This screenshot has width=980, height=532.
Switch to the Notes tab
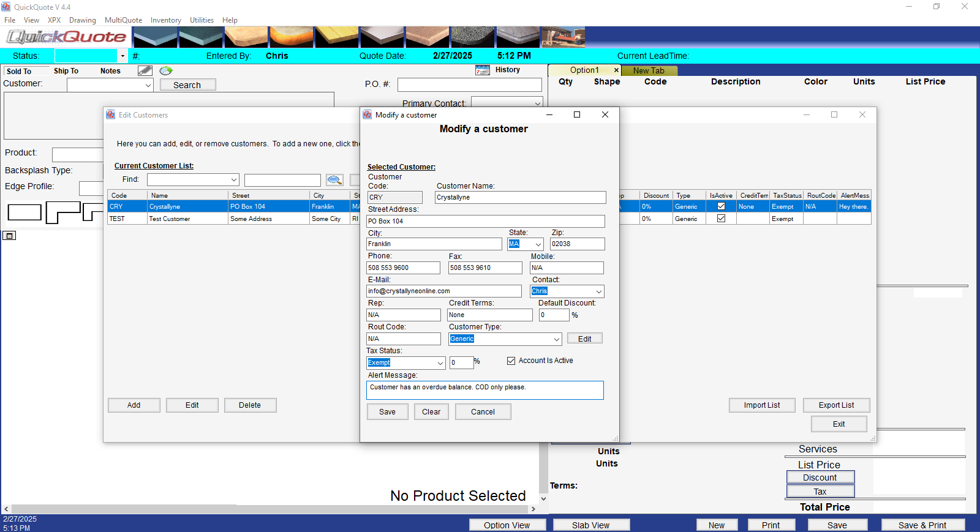[x=110, y=71]
